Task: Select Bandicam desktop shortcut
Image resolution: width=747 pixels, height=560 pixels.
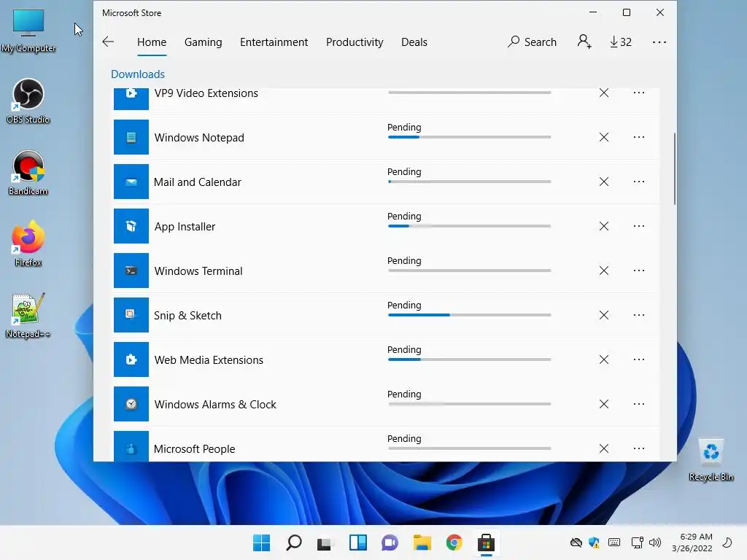Action: [28, 172]
